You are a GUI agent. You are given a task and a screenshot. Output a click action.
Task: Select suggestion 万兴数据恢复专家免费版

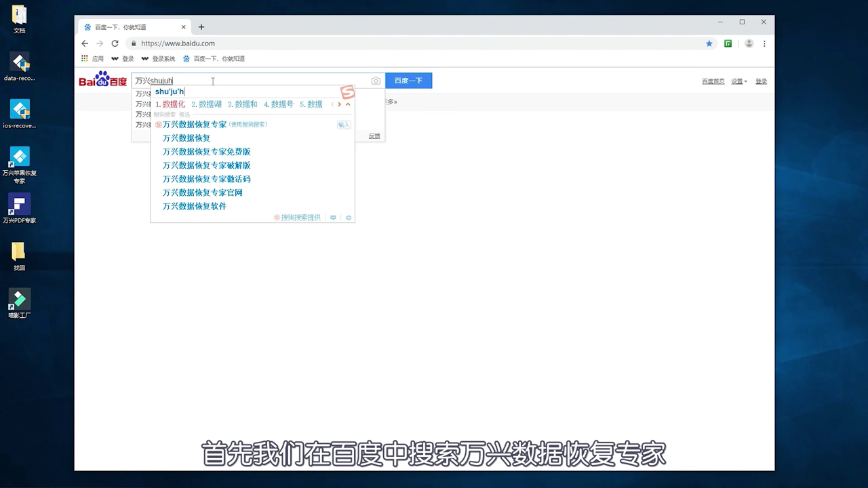coord(207,152)
